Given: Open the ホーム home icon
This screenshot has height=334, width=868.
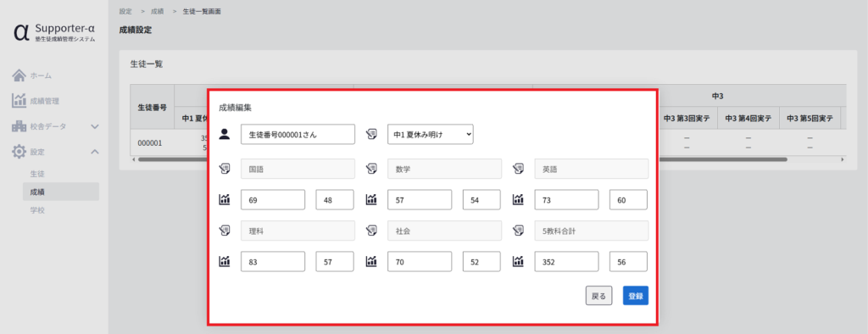Looking at the screenshot, I should (x=19, y=75).
